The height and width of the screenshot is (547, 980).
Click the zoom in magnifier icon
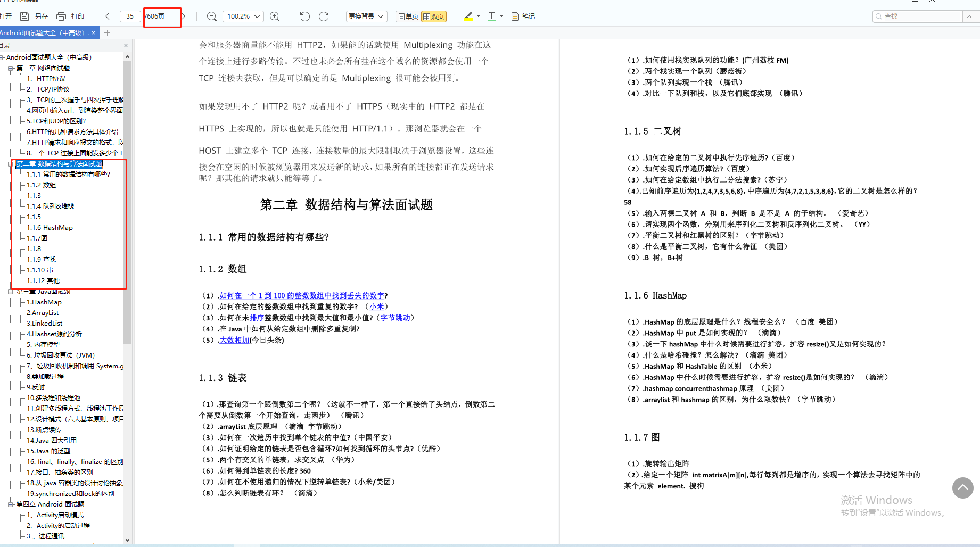pos(275,16)
